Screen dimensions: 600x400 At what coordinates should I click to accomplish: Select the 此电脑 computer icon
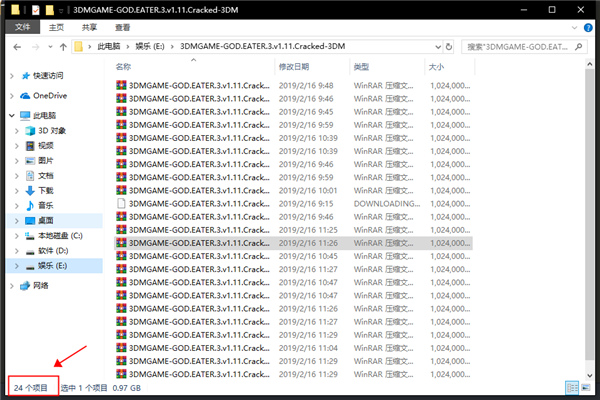pos(25,115)
